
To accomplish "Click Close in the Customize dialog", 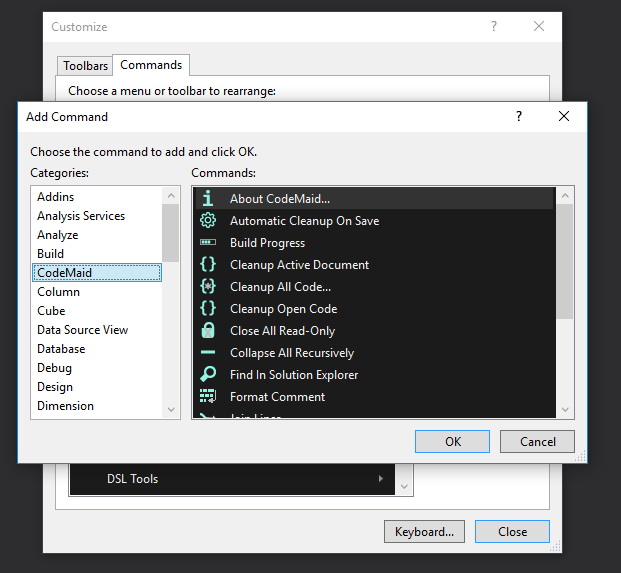I will [x=512, y=531].
